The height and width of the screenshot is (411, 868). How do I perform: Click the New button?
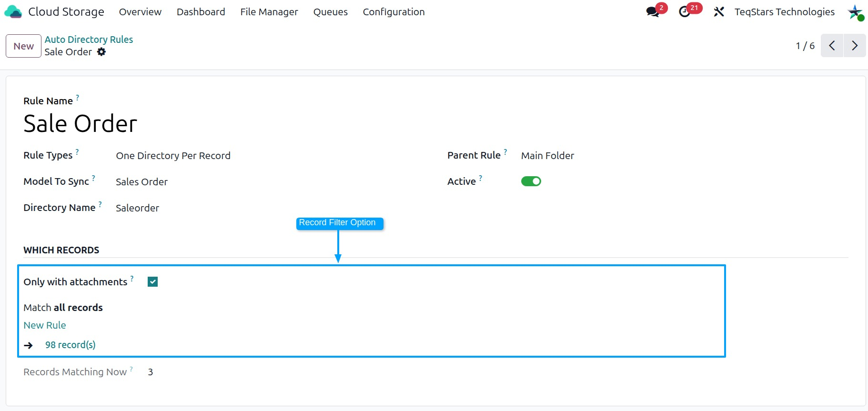pos(23,46)
